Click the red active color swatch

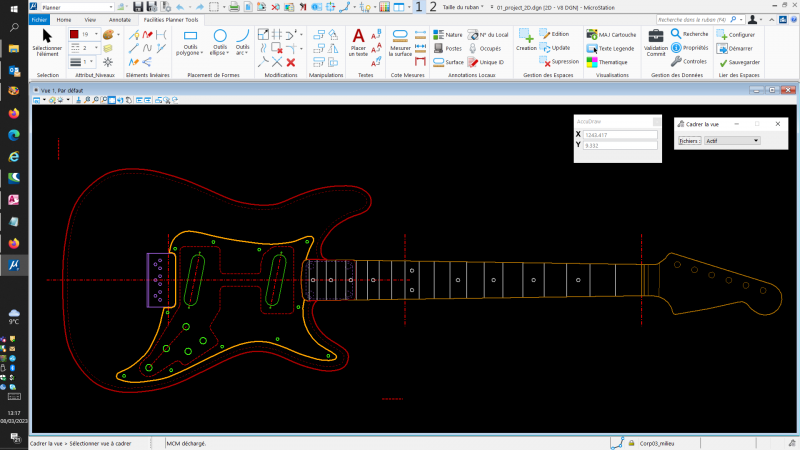pyautogui.click(x=74, y=34)
